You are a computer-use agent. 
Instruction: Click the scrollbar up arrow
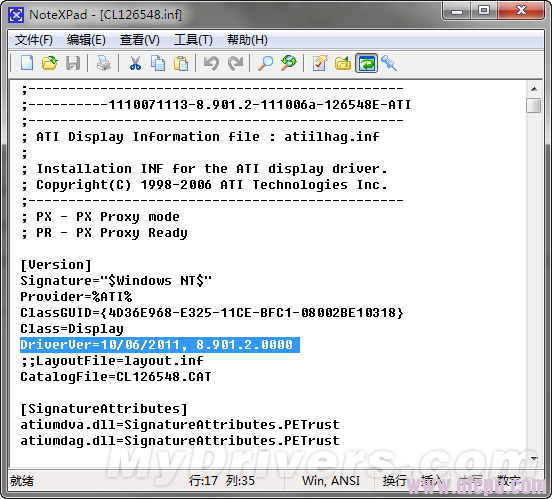click(534, 89)
